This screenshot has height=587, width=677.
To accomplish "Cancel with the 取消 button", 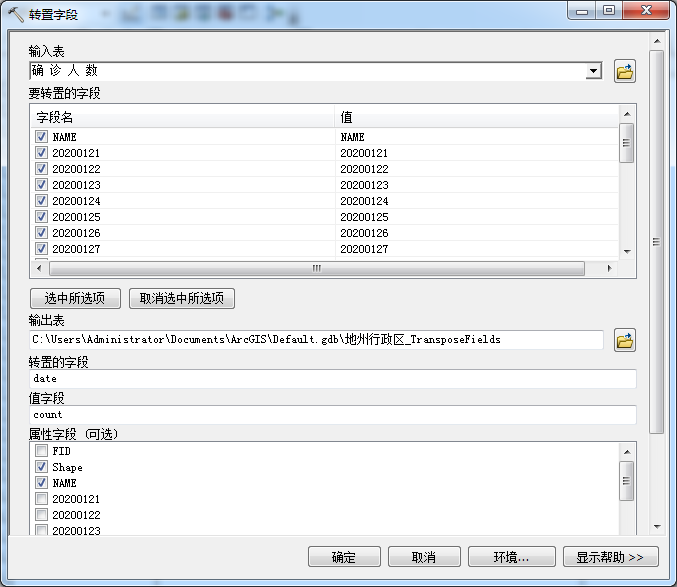I will [x=424, y=557].
